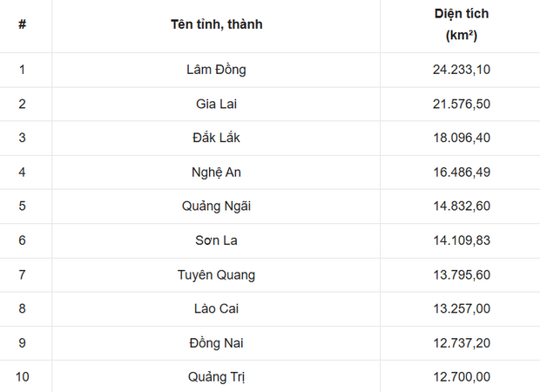
Task: Click the area value 16.486,49
Action: point(461,172)
